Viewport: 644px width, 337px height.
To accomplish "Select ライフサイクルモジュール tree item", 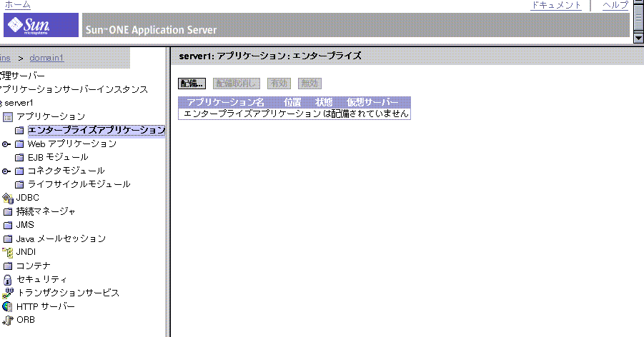I will (79, 184).
